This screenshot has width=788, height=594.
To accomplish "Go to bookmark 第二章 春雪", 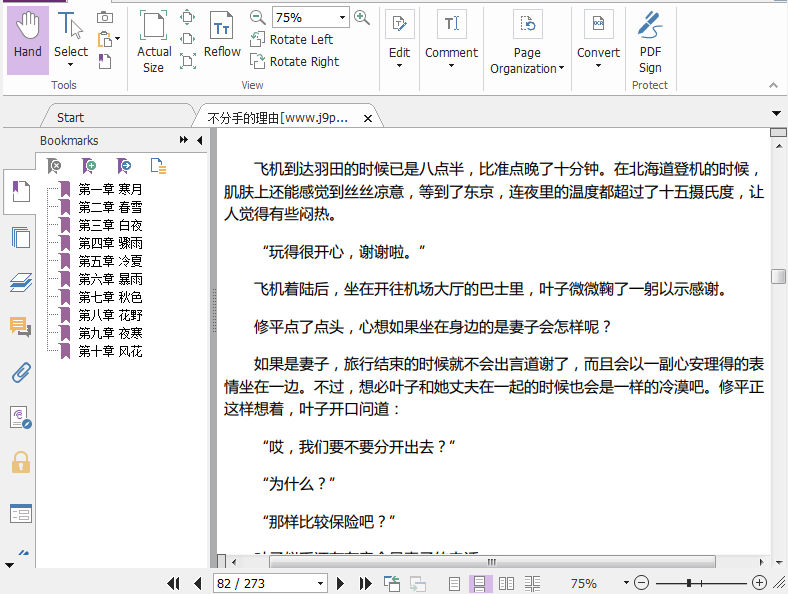I will pyautogui.click(x=110, y=208).
